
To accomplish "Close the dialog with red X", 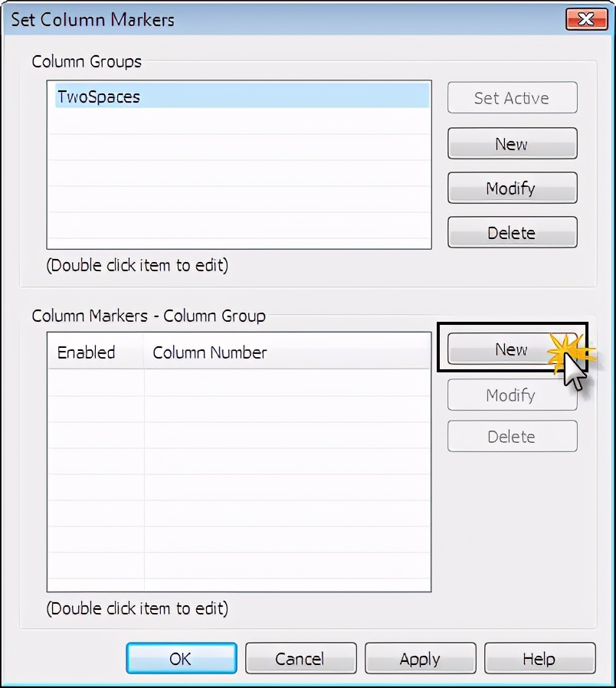I will point(587,19).
